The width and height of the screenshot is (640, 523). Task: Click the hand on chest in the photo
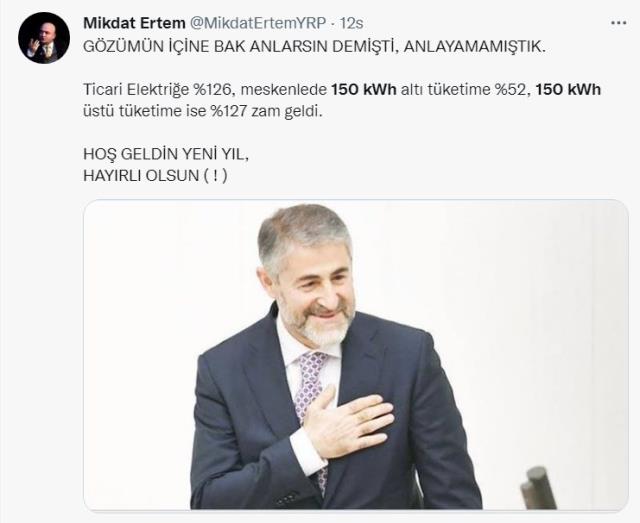click(348, 421)
